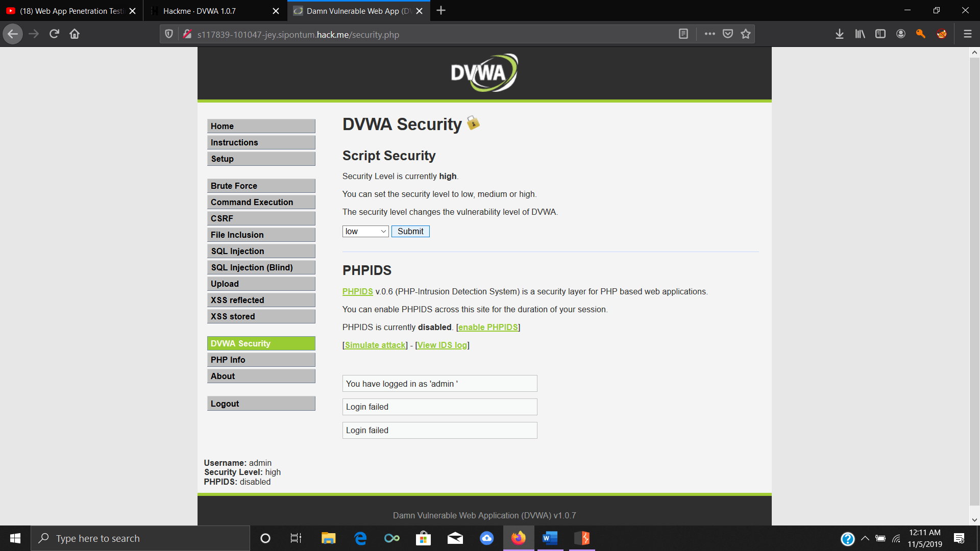Open the About page
This screenshot has height=551, width=980.
pyautogui.click(x=261, y=376)
